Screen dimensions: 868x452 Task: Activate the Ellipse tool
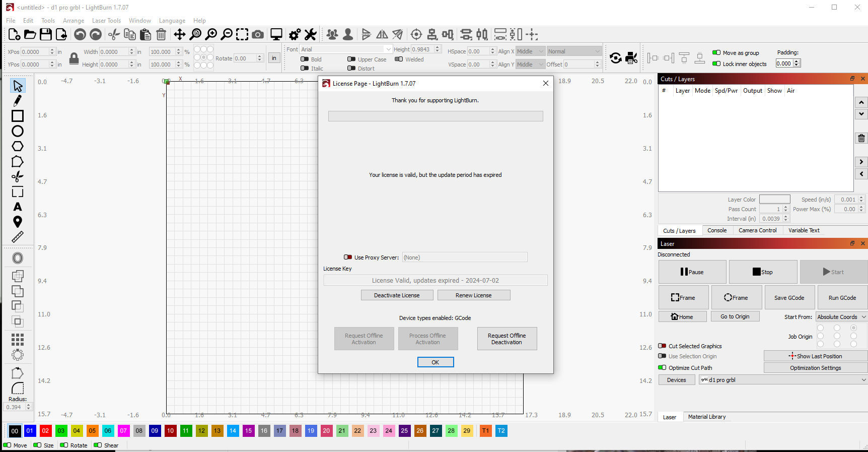[18, 131]
